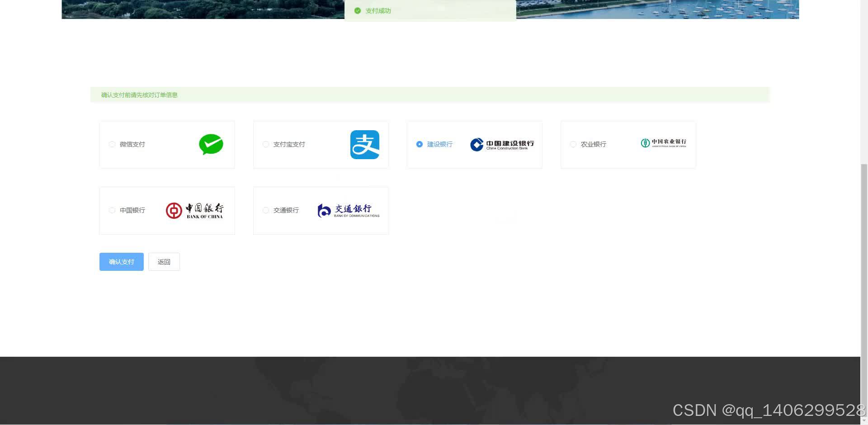Screen dimensions: 868x425
Task: Select the 支付宝支付 radio button
Action: pos(266,144)
